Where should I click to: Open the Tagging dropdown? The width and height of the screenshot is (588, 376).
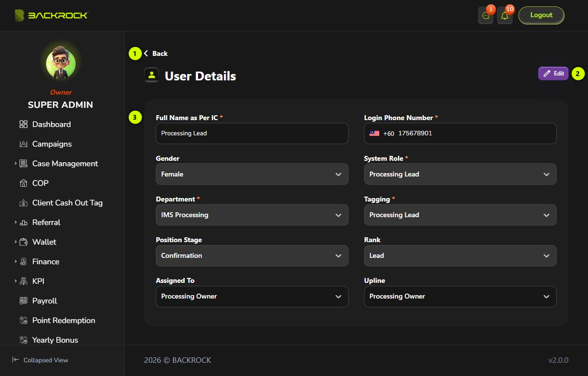point(460,215)
